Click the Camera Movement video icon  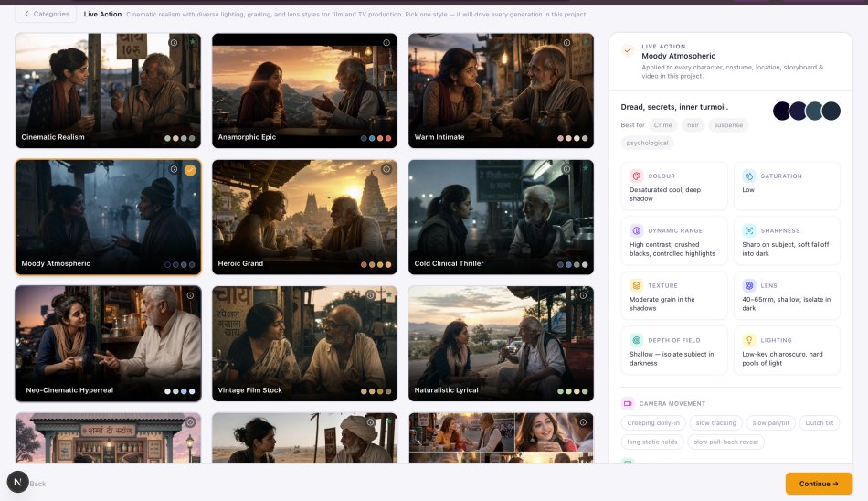[x=628, y=403]
